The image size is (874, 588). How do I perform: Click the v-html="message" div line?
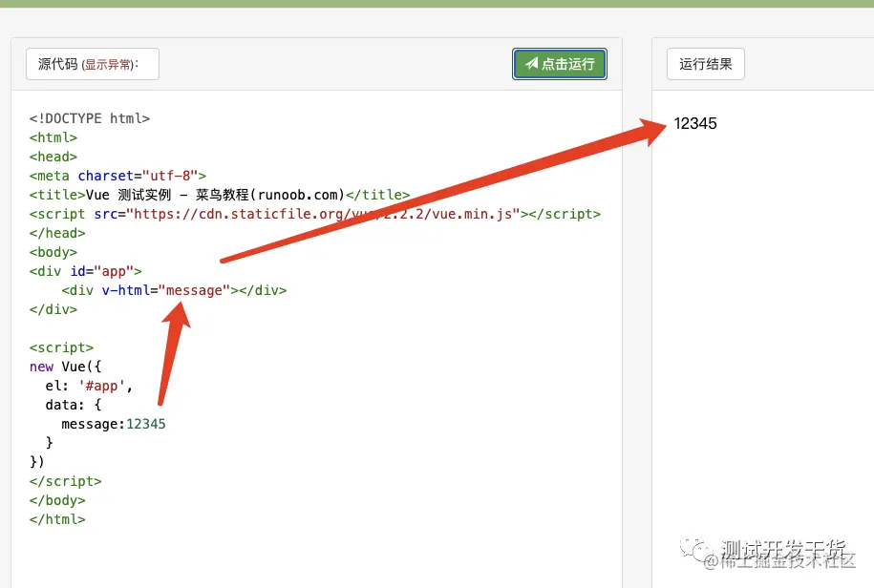pyautogui.click(x=174, y=290)
